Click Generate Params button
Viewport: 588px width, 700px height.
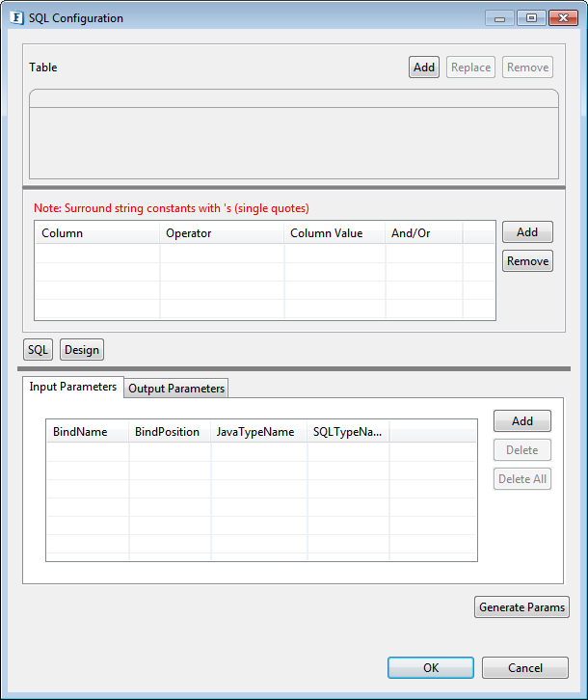tap(522, 607)
